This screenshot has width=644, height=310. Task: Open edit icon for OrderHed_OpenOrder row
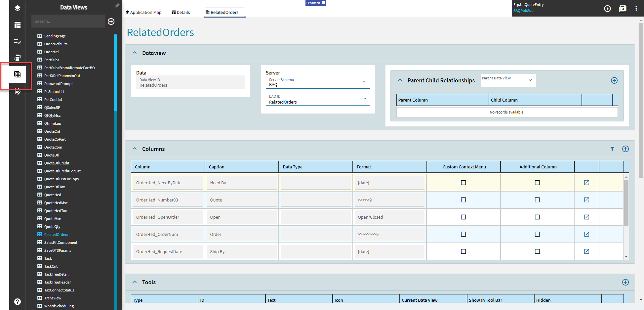point(586,217)
